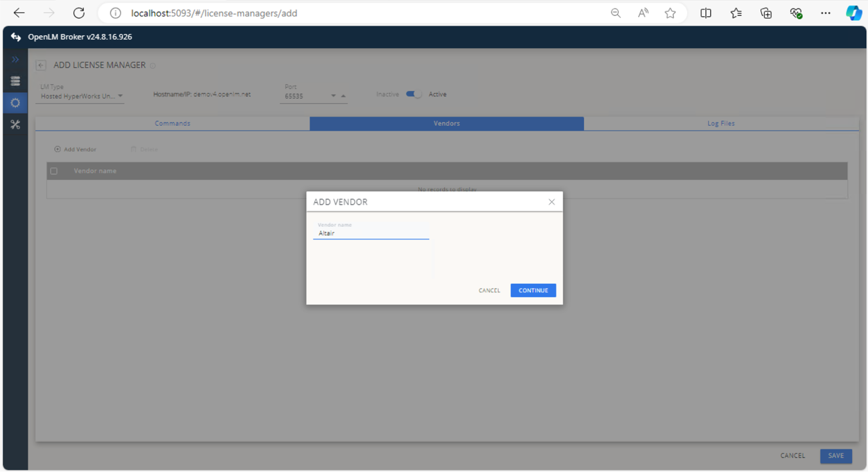This screenshot has width=868, height=472.
Task: Click Cancel in the Add Vendor dialog
Action: [x=489, y=290]
